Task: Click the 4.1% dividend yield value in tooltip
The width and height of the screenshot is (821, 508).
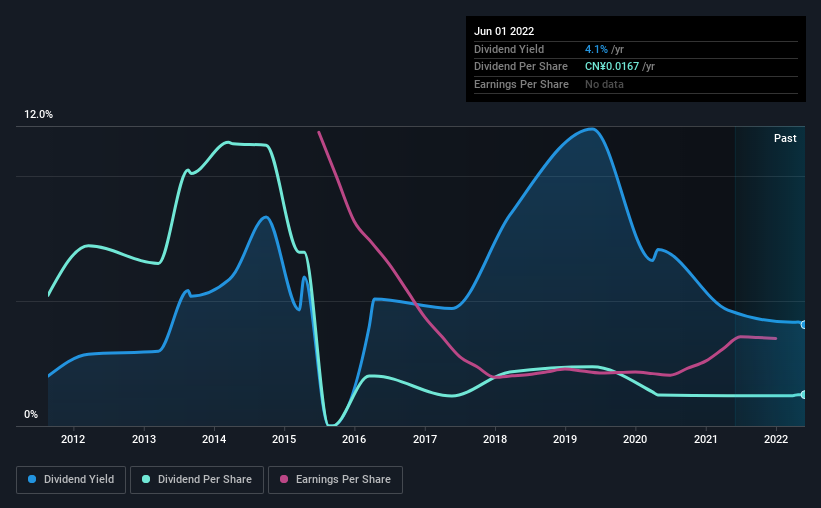Action: pos(596,49)
